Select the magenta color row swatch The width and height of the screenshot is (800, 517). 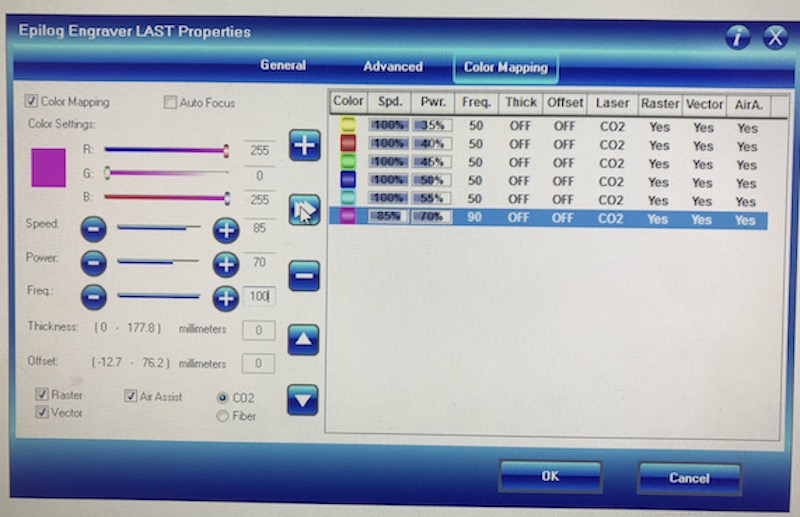(x=348, y=215)
